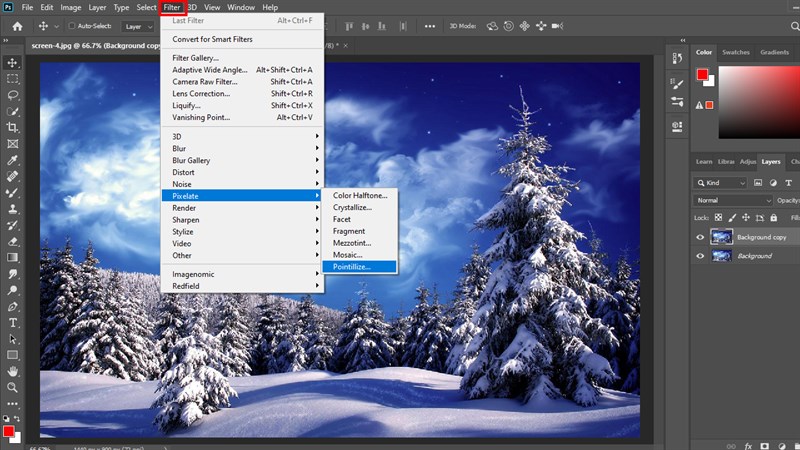Switch to the Gradients tab
Screen dimensions: 800x450
774,53
